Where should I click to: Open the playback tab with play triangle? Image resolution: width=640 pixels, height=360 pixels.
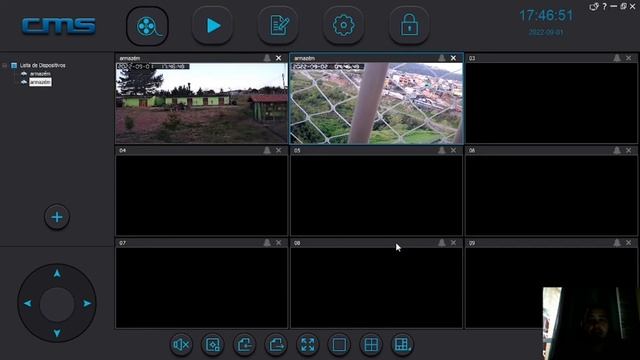213,26
